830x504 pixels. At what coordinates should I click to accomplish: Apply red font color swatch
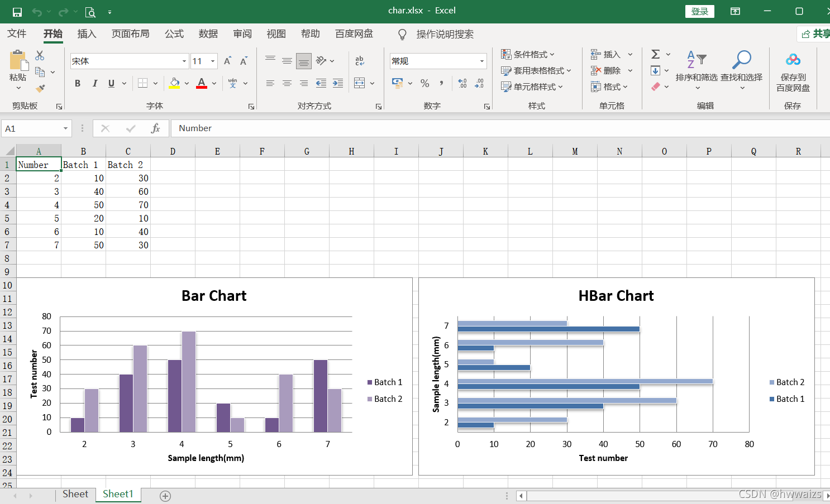pos(202,83)
